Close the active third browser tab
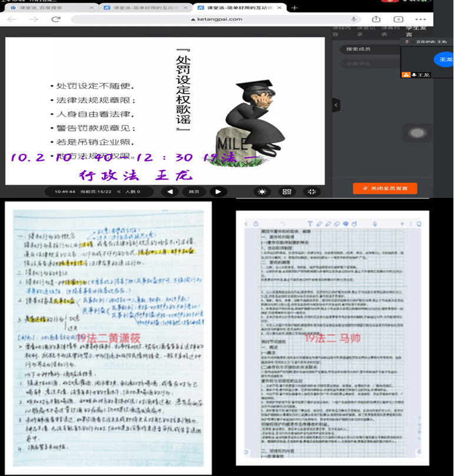Screen dimensions: 454x476 click(x=279, y=8)
